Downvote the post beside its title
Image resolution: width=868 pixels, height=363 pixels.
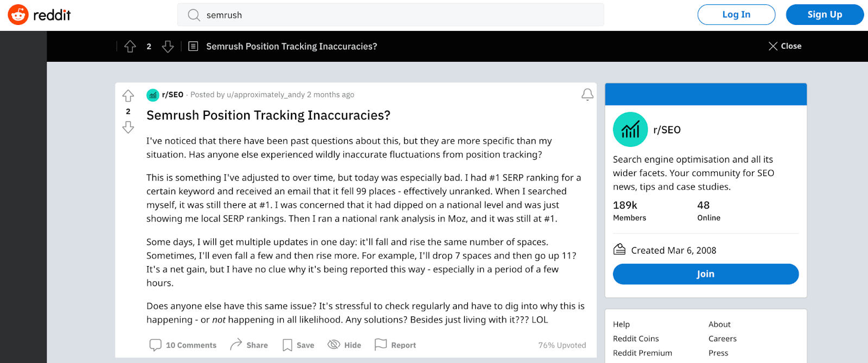pos(128,127)
